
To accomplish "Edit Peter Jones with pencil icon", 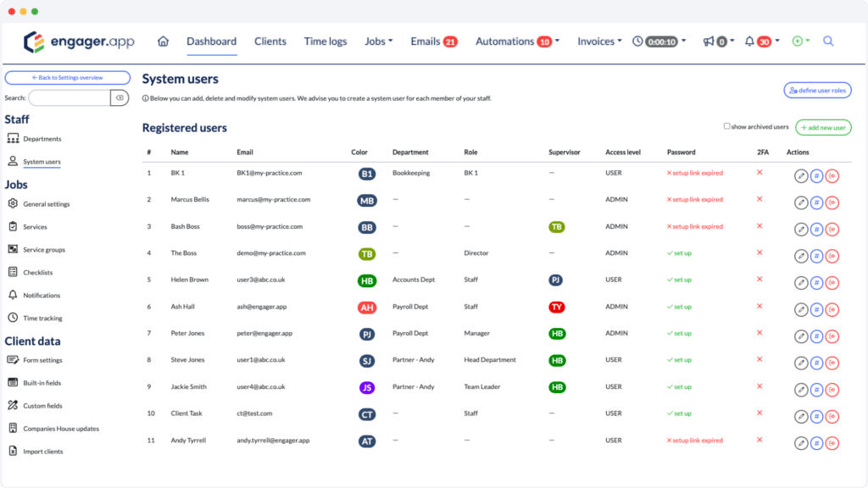I will tap(800, 336).
